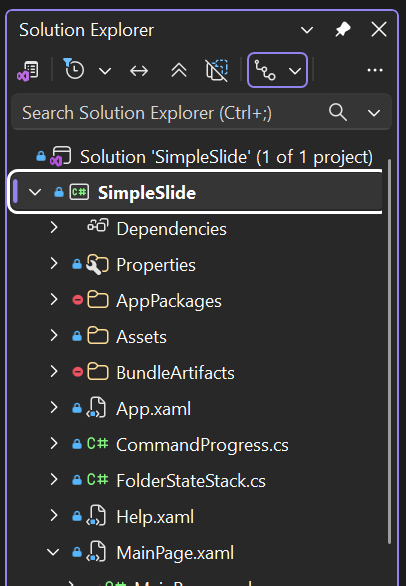
Task: Select the AppPackages folder icon
Action: [x=98, y=300]
